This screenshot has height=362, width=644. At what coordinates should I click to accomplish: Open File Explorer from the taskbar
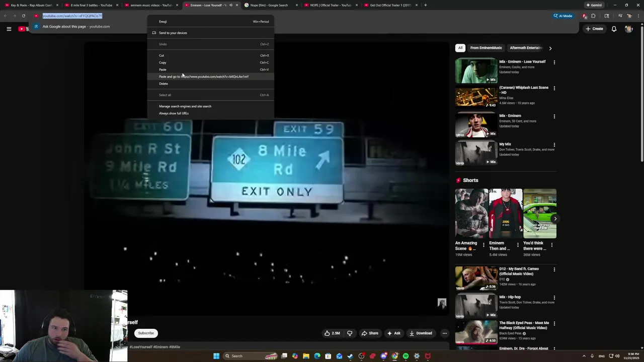tap(306, 356)
